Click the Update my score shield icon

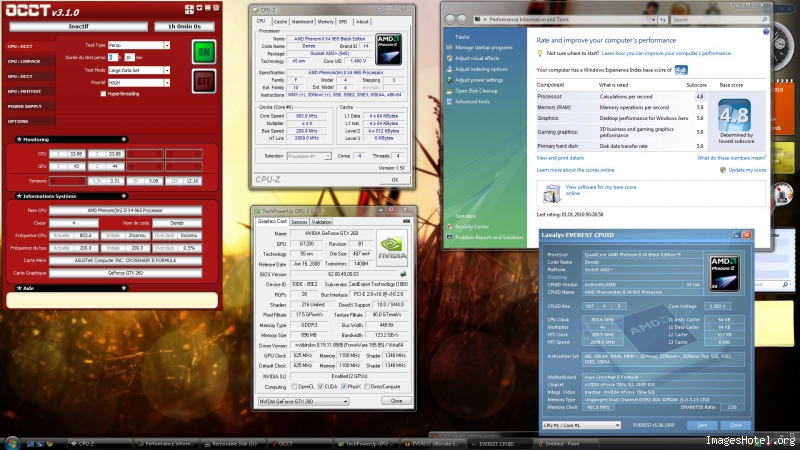(x=722, y=170)
